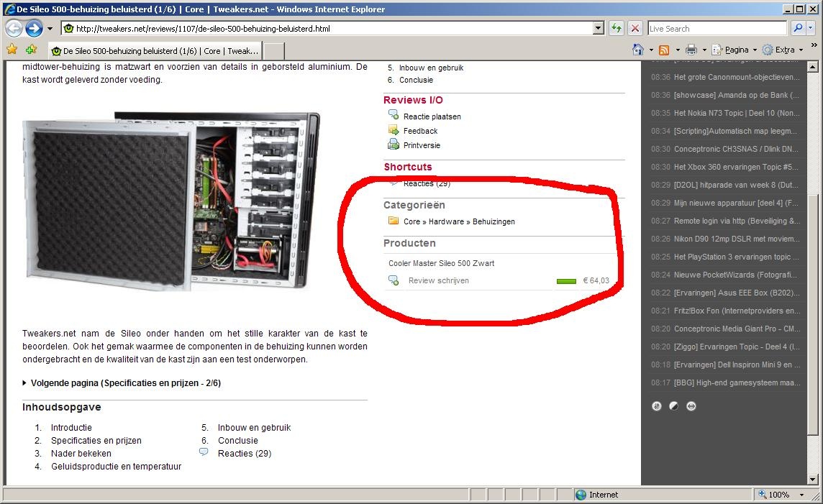823x504 pixels.
Task: Expand the address bar history dropdown
Action: 599,28
